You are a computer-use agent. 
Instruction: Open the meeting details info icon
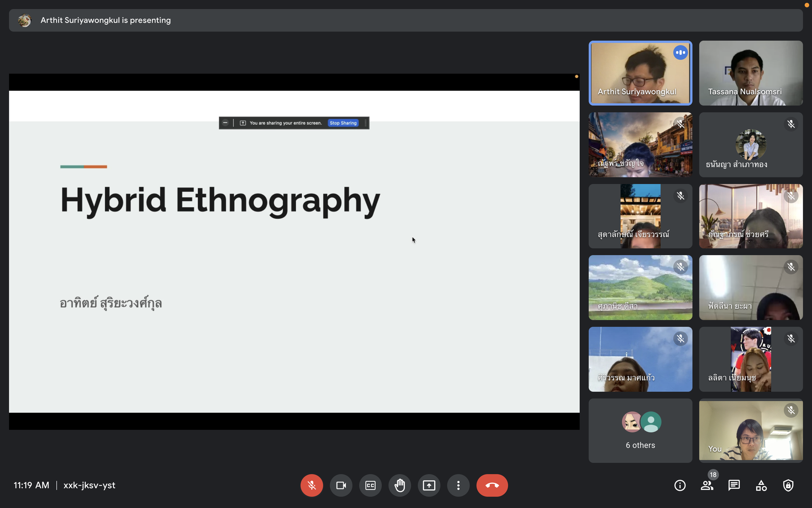[680, 485]
